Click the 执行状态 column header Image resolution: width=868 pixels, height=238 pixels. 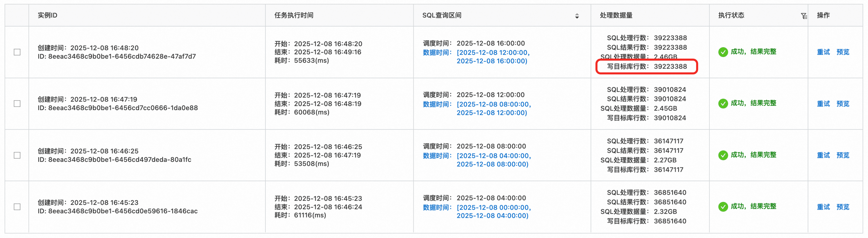731,15
